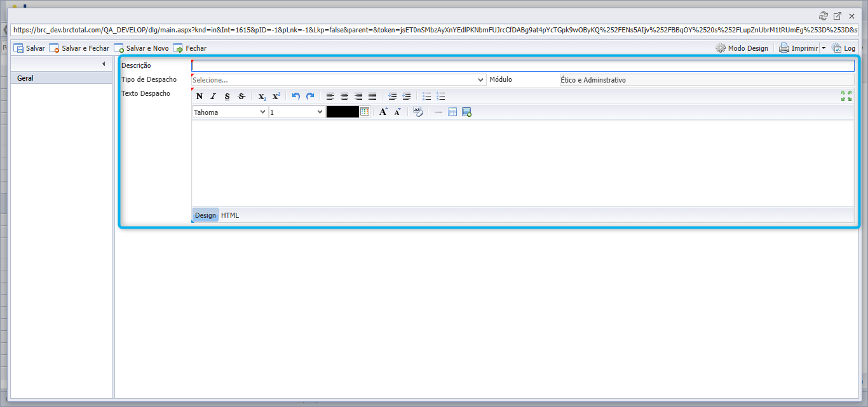
Task: Collapse the left side panel
Action: coord(104,64)
